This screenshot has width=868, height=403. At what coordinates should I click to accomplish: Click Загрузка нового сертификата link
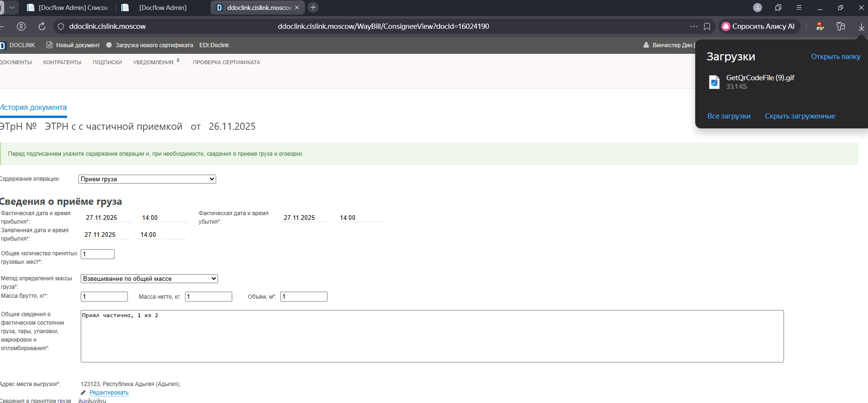click(154, 45)
